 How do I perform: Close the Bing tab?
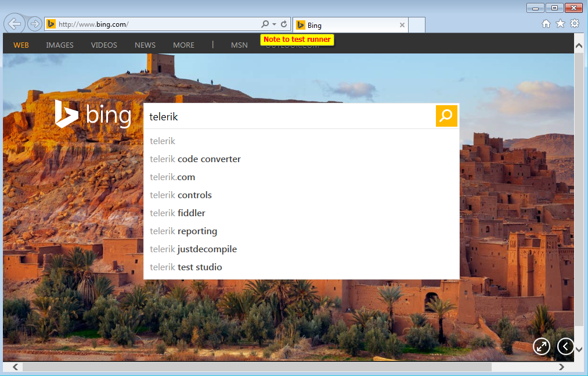pos(402,25)
